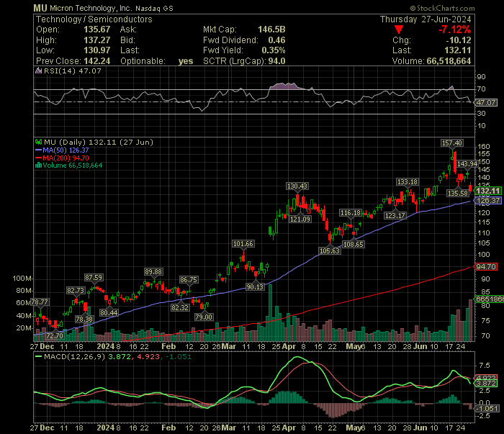Viewport: 504px width, 434px height.
Task: Click the MA(200) 94.70 legend text
Action: click(x=66, y=158)
